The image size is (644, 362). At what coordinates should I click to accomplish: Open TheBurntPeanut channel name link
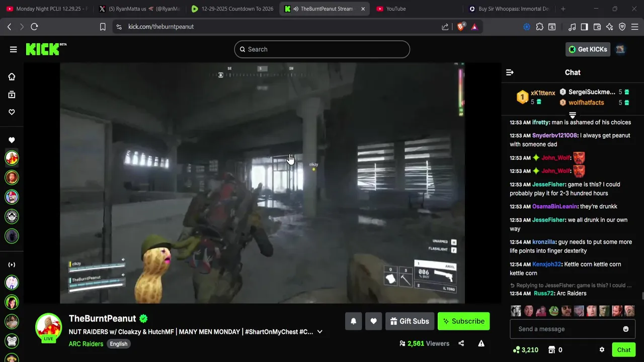(x=103, y=319)
